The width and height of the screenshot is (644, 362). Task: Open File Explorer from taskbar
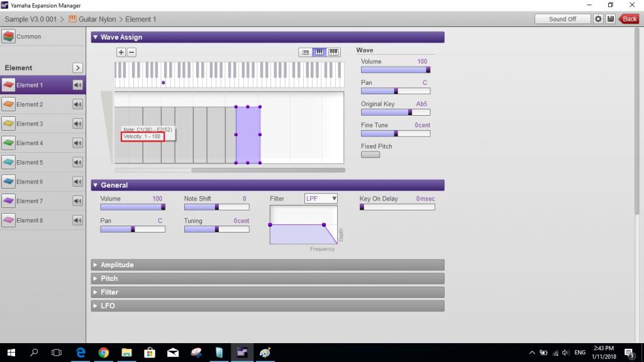pos(126,353)
